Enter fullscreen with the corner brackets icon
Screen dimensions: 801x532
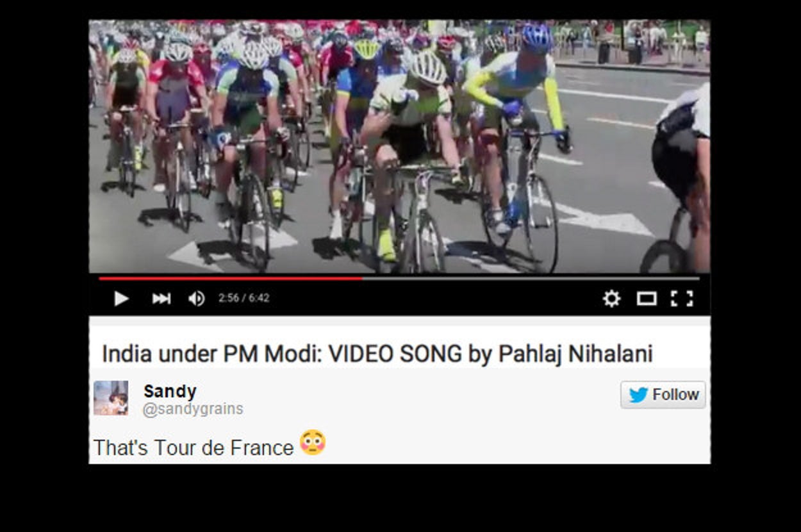[682, 299]
